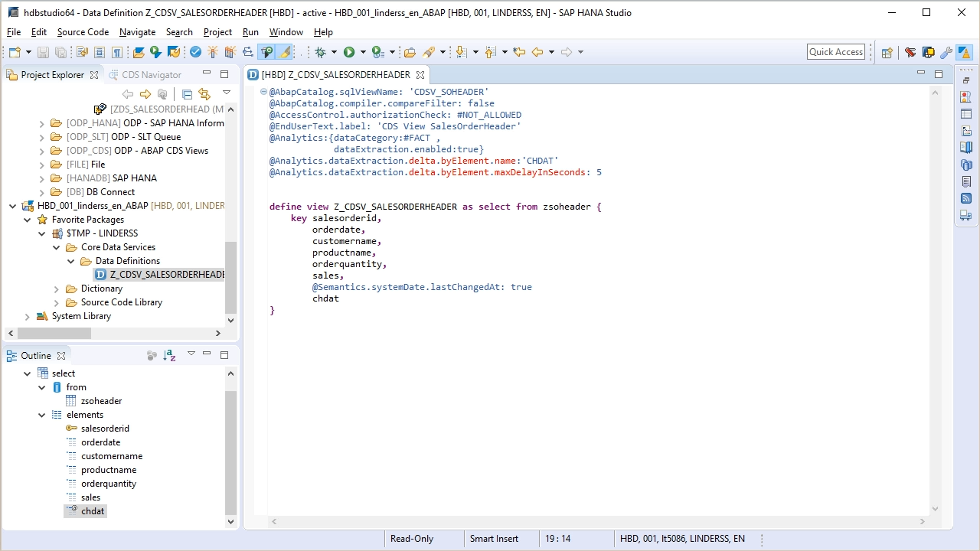Collapse the elements node in Outline
This screenshot has width=980, height=551.
[x=42, y=415]
